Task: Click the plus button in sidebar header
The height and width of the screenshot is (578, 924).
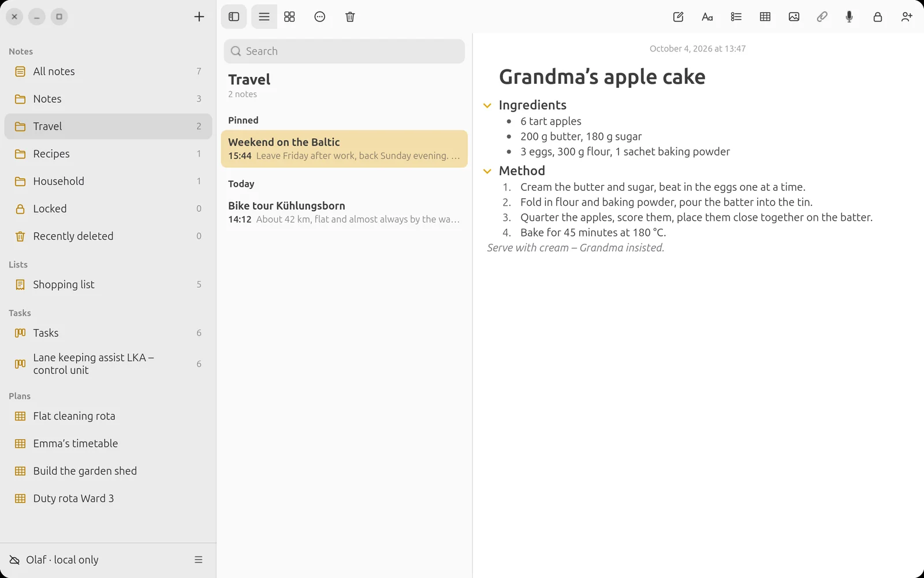Action: pyautogui.click(x=199, y=17)
